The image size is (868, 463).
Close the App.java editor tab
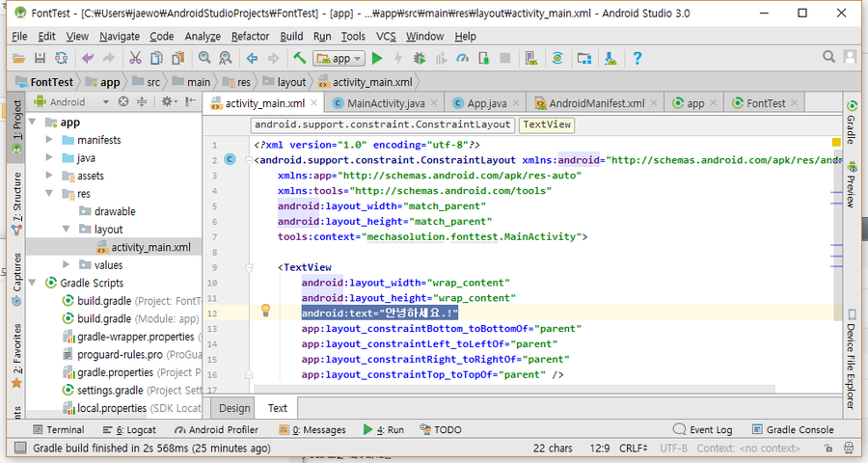pyautogui.click(x=515, y=102)
